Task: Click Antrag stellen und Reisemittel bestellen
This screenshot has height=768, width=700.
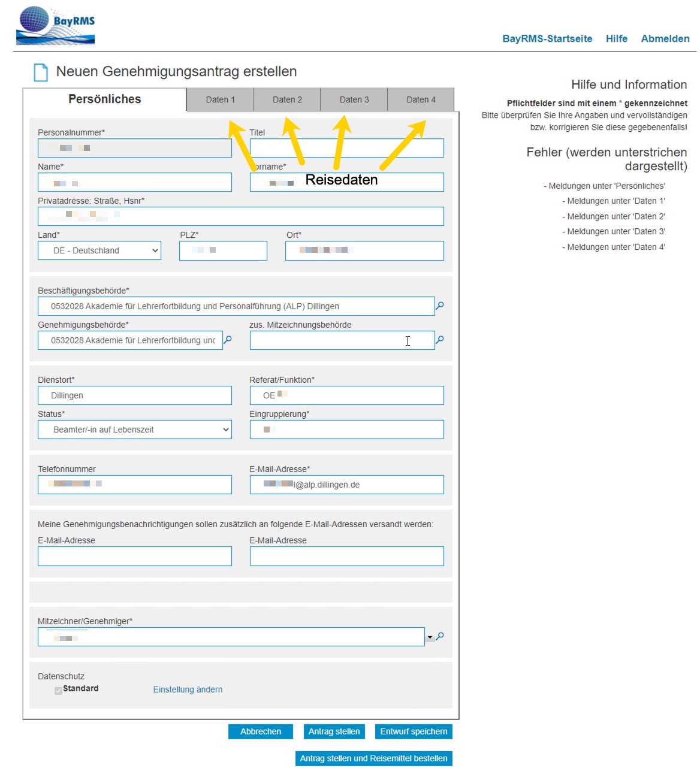Action: (x=373, y=758)
